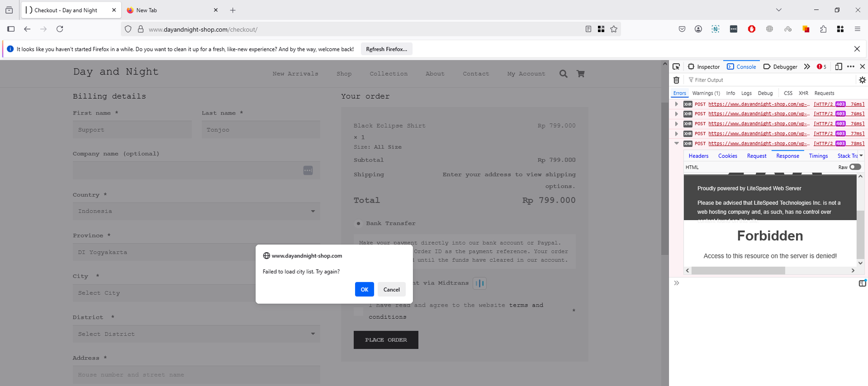Open Firefox View recent browsing icon
The height and width of the screenshot is (386, 868).
tap(9, 10)
